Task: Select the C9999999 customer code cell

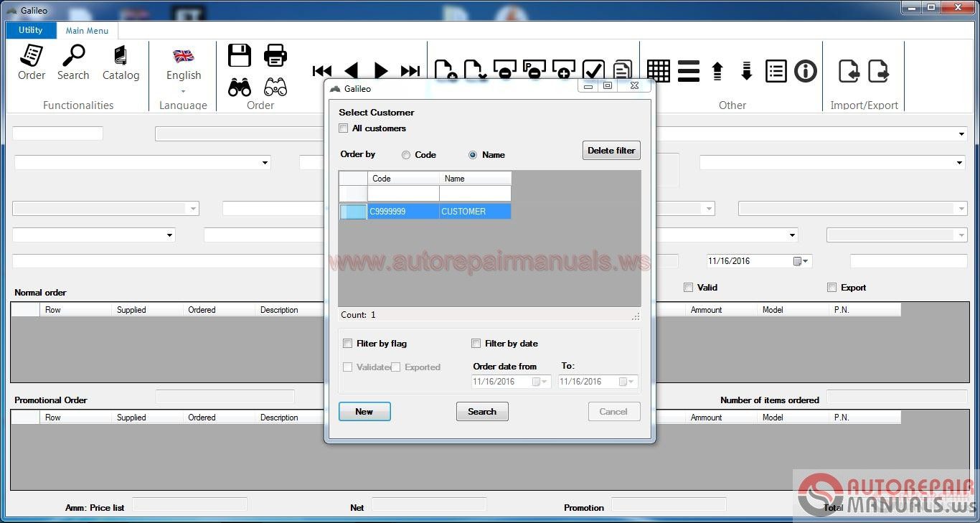Action: click(403, 212)
